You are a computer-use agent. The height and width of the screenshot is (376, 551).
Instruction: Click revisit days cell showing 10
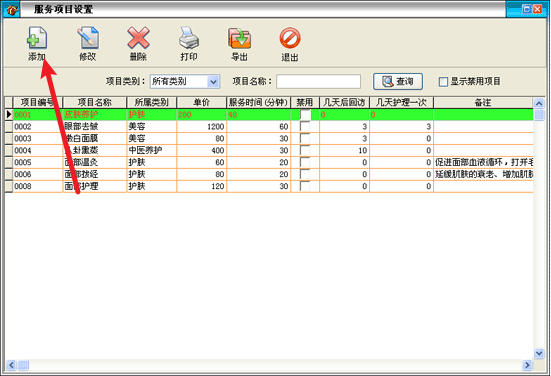click(x=344, y=150)
